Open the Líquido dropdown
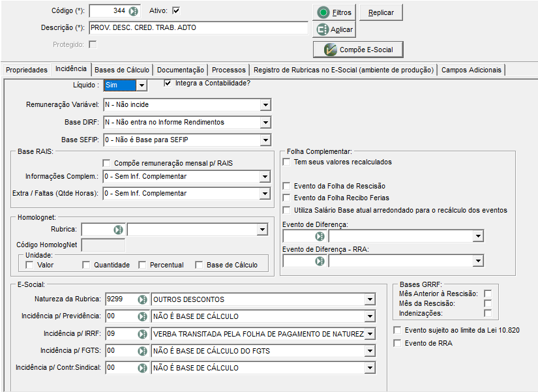 142,85
